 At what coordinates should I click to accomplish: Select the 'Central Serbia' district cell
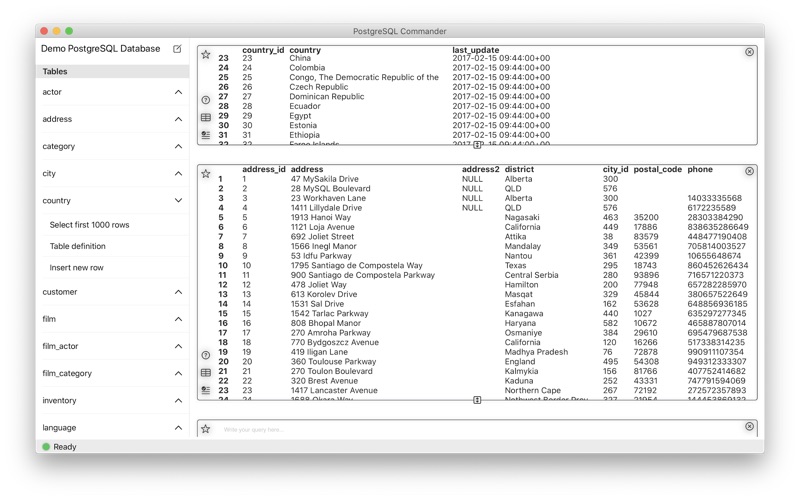[531, 275]
